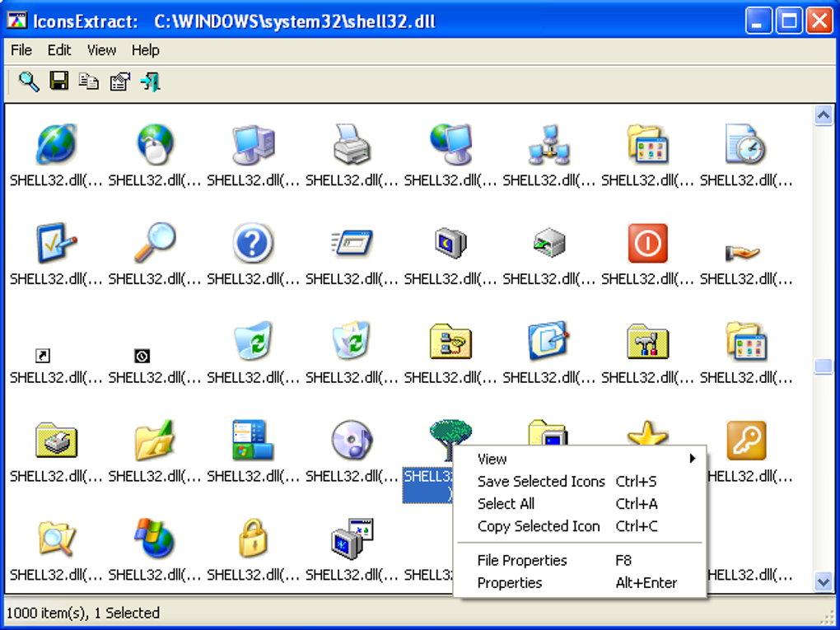
Task: Click the Search For Icons magnifier toolbar button
Action: (x=28, y=82)
